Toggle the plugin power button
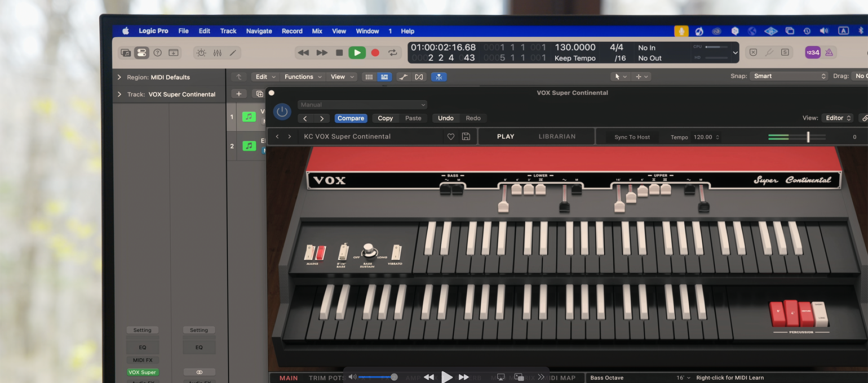 [282, 112]
